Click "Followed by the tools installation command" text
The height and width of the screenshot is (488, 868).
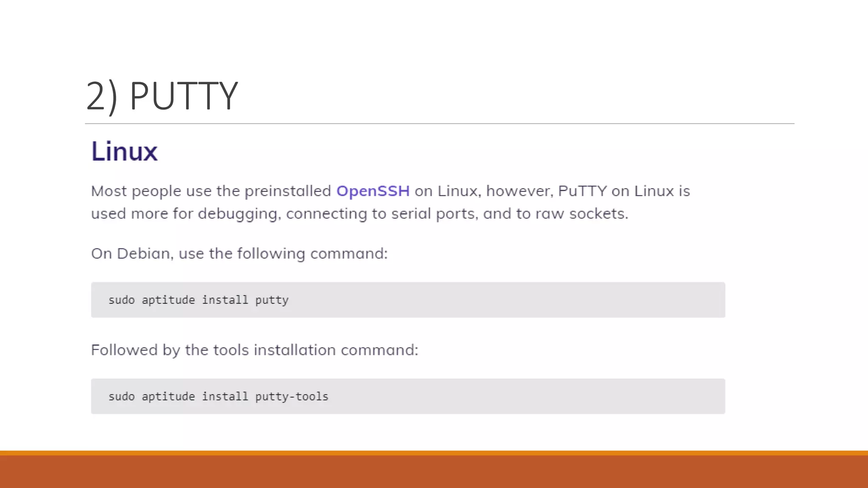(x=254, y=350)
